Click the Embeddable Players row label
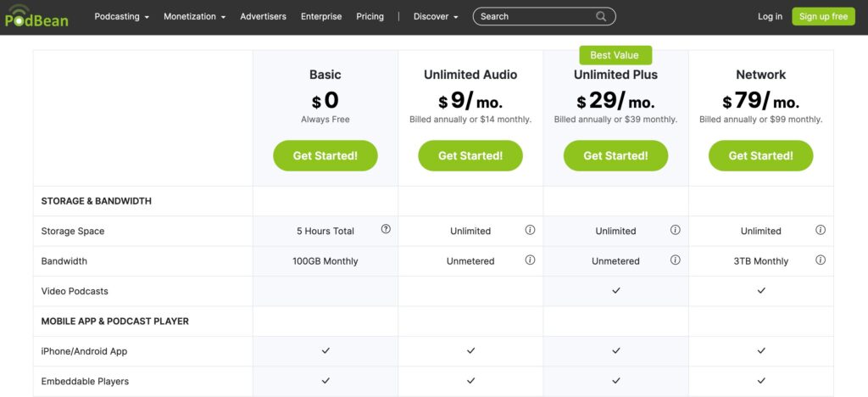This screenshot has height=397, width=868. [85, 381]
